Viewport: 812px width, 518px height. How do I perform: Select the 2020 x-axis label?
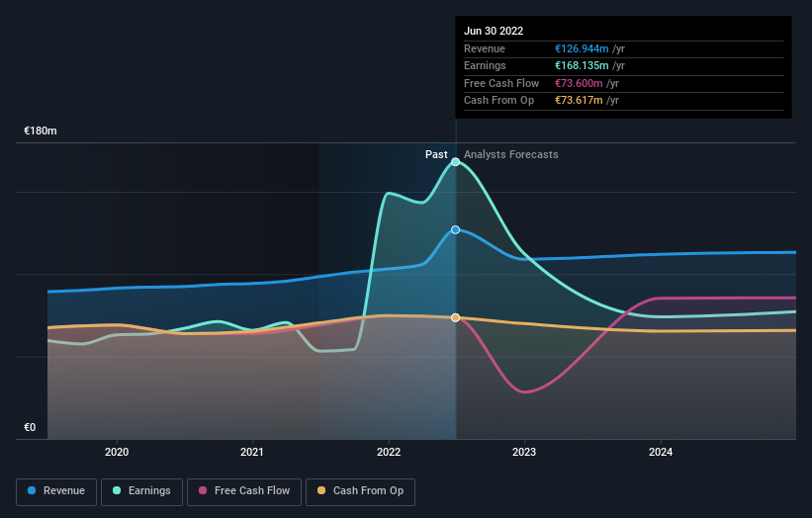coord(117,452)
